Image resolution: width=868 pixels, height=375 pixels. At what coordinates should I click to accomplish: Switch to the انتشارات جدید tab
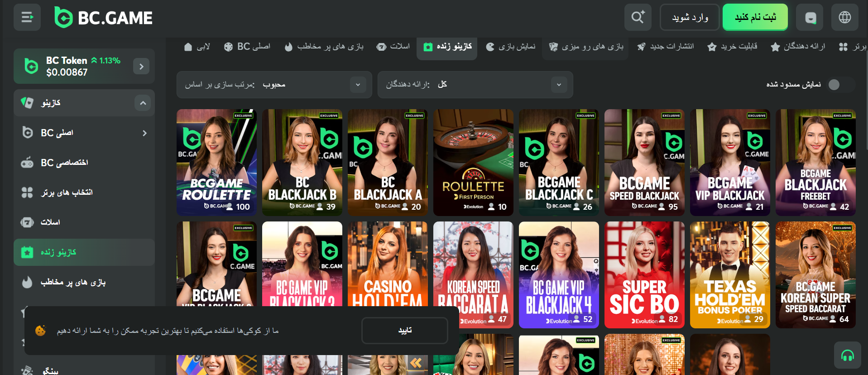[665, 47]
